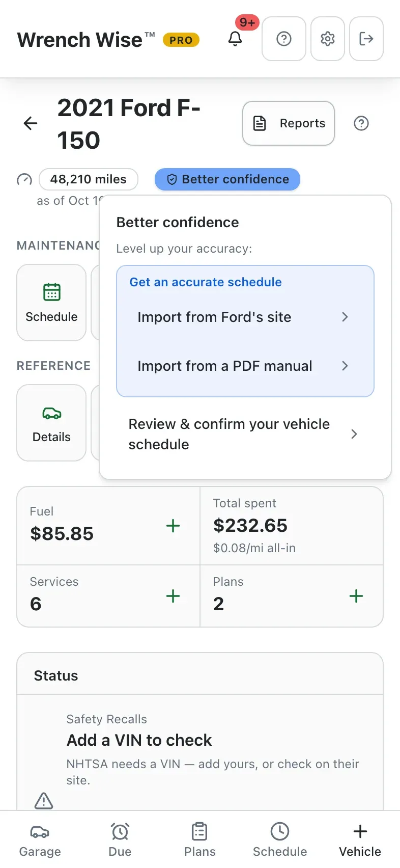Viewport: 400px width, 868px height.
Task: Click the $0.08/mi all-in text
Action: click(254, 548)
